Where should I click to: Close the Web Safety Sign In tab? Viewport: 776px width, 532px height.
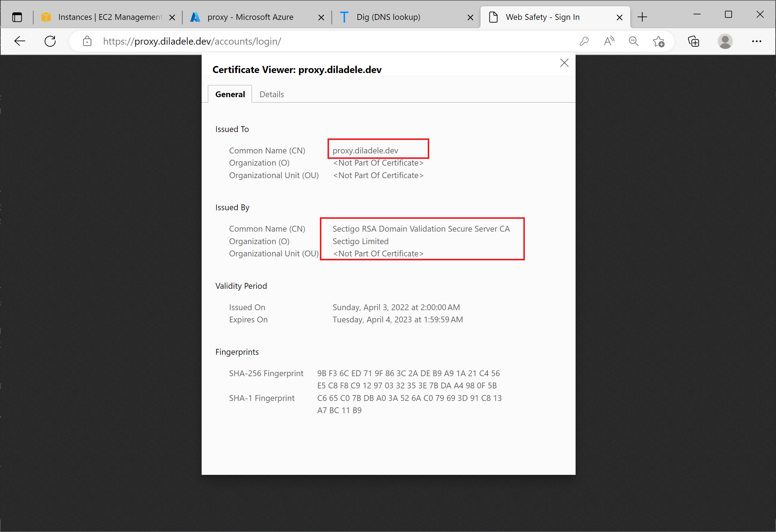pyautogui.click(x=619, y=17)
